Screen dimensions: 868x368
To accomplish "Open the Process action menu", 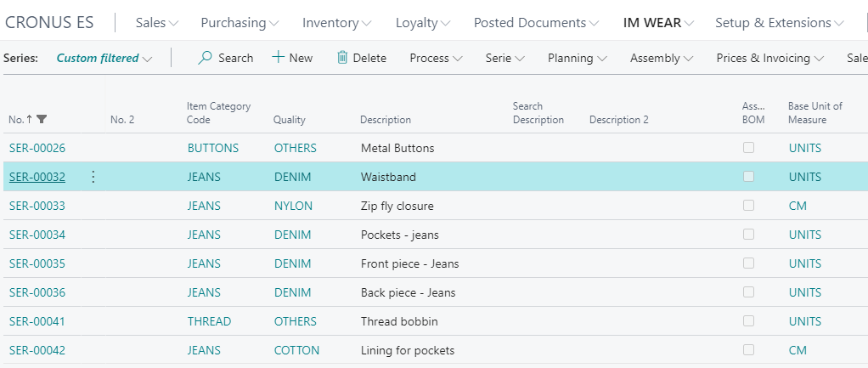I will tap(437, 58).
